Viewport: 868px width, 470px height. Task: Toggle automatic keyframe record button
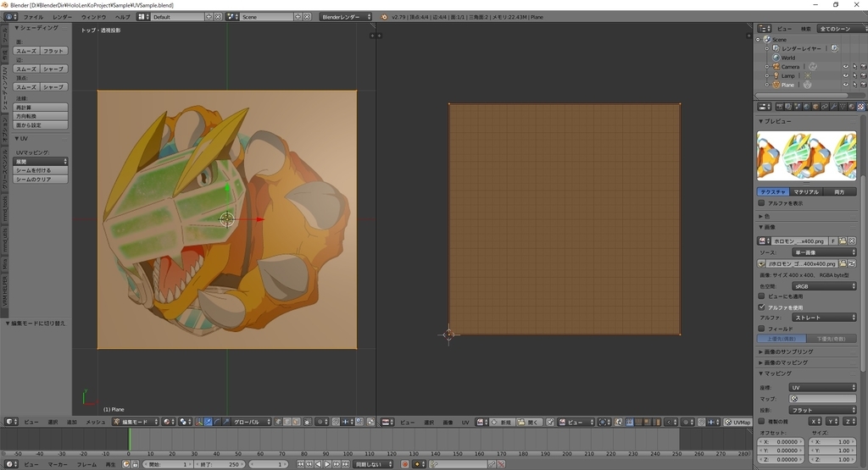[x=404, y=464]
